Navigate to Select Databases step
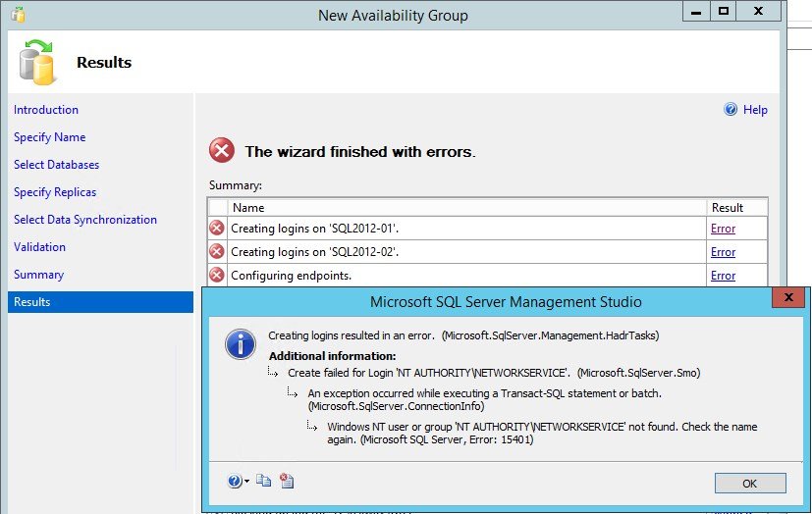 pos(56,165)
